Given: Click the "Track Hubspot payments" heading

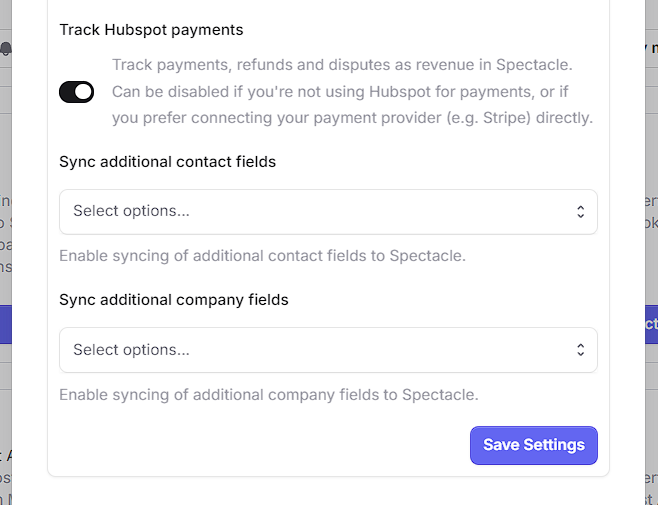Looking at the screenshot, I should 151,30.
